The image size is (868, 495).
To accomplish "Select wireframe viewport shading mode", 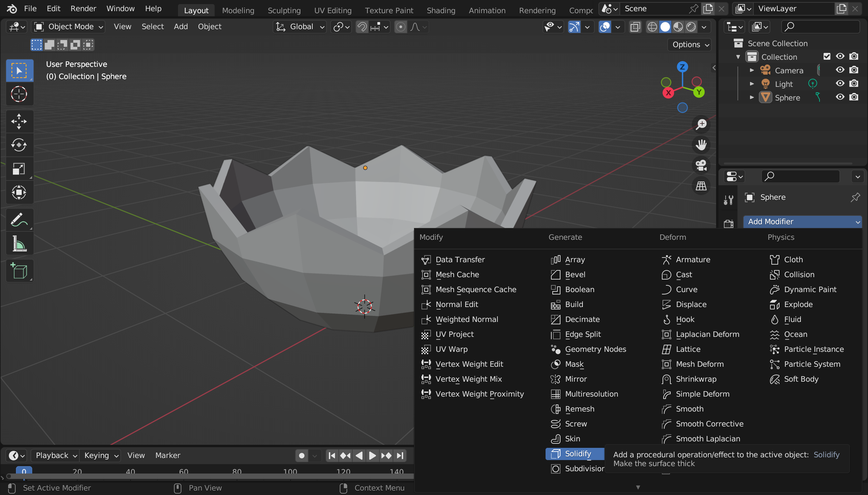I will (x=652, y=27).
